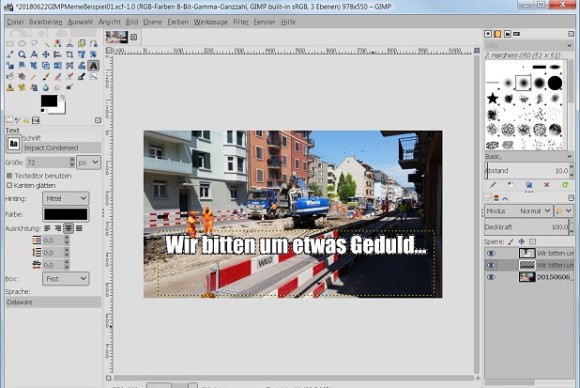Toggle 'Texteditor benutzen' checkbox
The height and width of the screenshot is (388, 580).
9,175
